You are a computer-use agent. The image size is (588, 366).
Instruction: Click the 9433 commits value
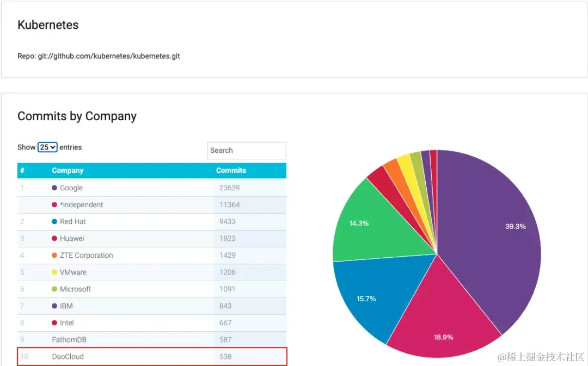(228, 221)
